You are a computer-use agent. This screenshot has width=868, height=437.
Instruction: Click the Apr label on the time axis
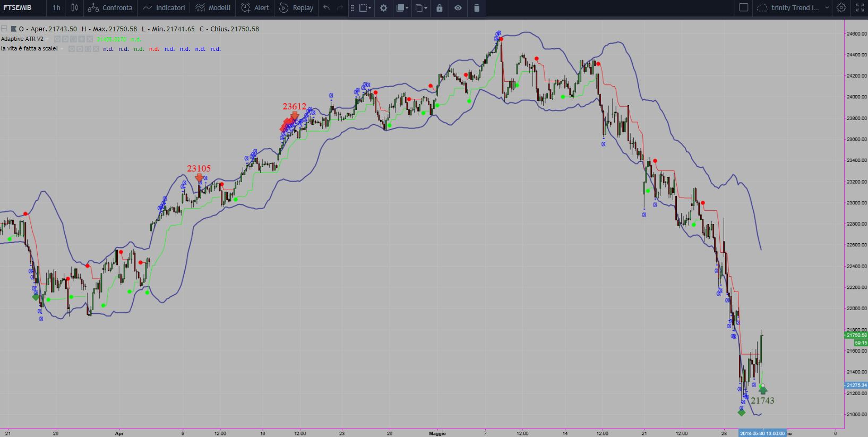[119, 433]
